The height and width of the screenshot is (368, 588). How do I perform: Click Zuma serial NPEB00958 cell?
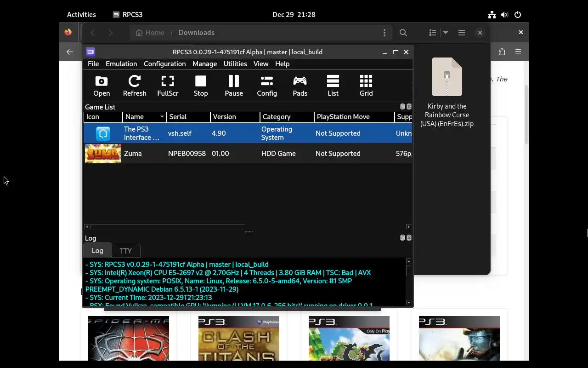pos(187,154)
